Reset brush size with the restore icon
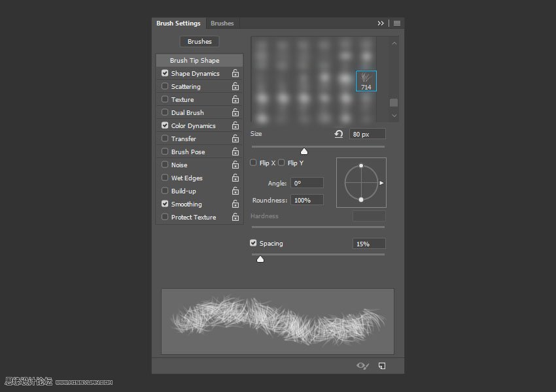This screenshot has width=556, height=392. [x=338, y=134]
